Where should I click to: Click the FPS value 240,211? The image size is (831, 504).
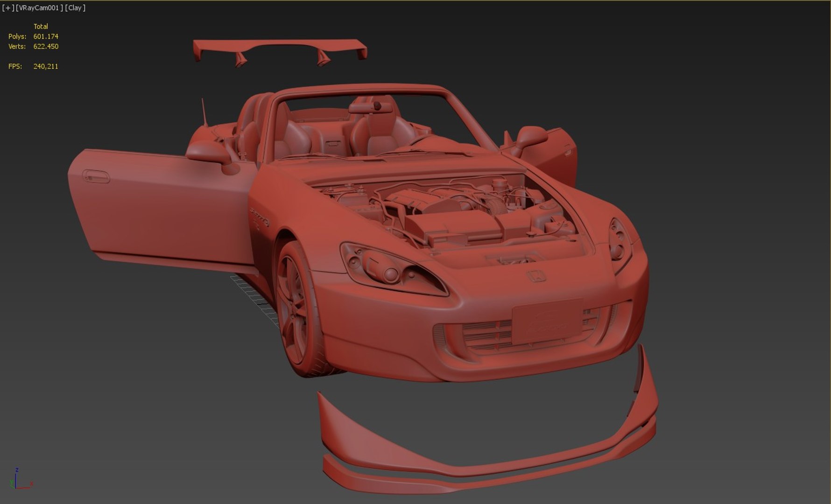[46, 66]
